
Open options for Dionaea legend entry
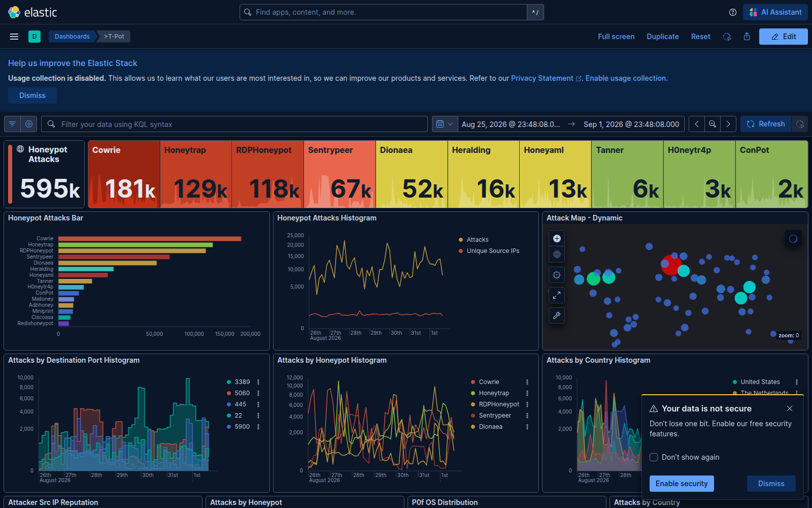[527, 427]
